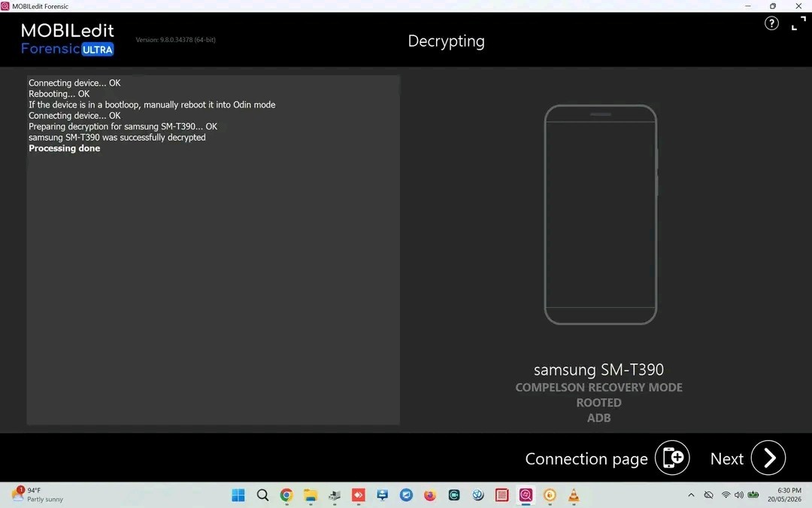This screenshot has height=508, width=812.
Task: Go to Connection page button
Action: pos(671,458)
